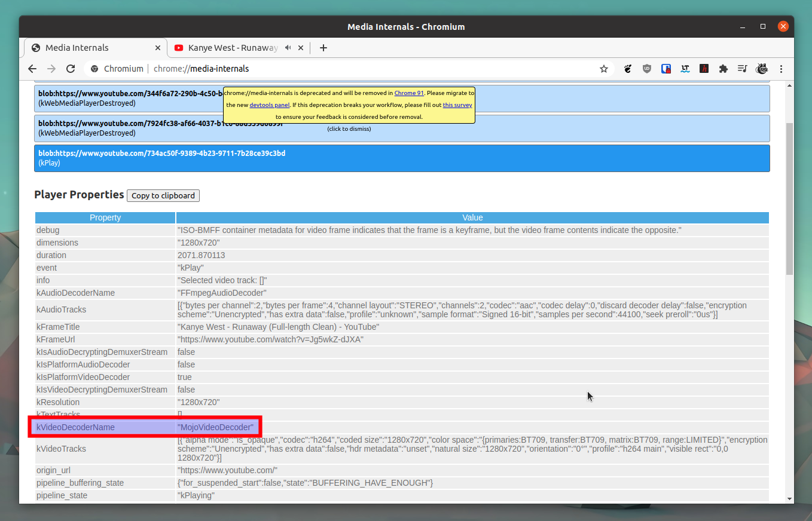Reload the media-internals page
812x521 pixels.
[70, 68]
